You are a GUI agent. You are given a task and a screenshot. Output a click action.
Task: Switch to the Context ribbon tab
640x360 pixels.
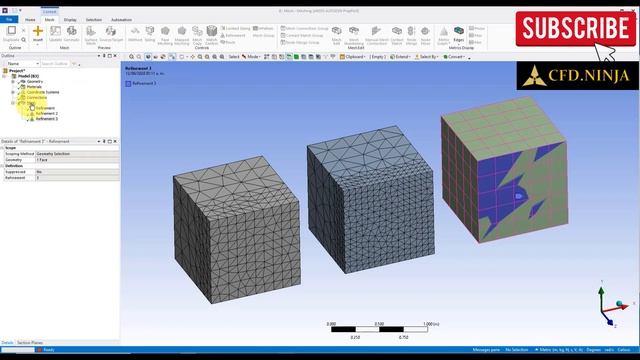(x=49, y=12)
